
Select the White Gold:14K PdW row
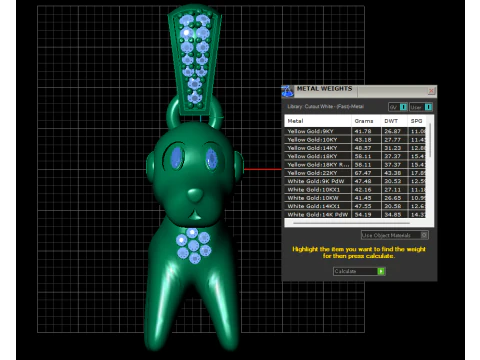355,214
